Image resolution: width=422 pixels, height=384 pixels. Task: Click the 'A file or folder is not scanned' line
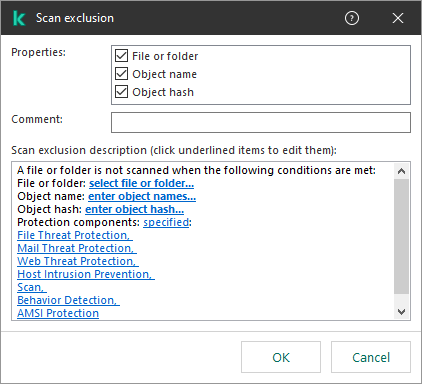(196, 170)
